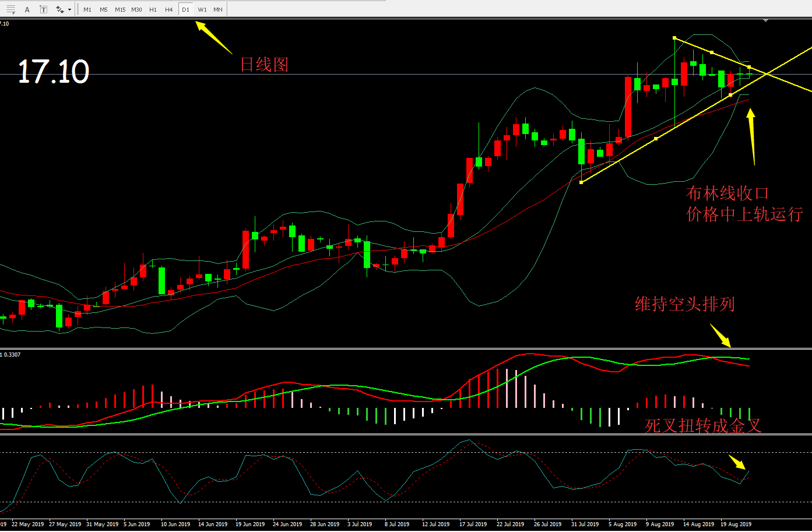Click the '5 Jun 2019' date label
The width and height of the screenshot is (812, 532).
136,524
